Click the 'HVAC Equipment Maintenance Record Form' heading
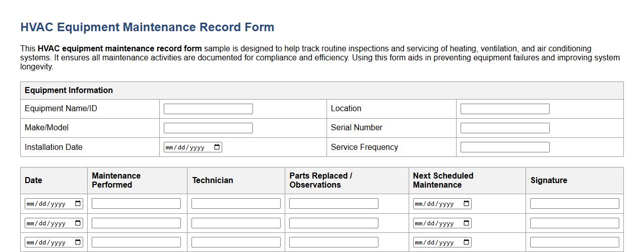This screenshot has height=252, width=644. [147, 27]
